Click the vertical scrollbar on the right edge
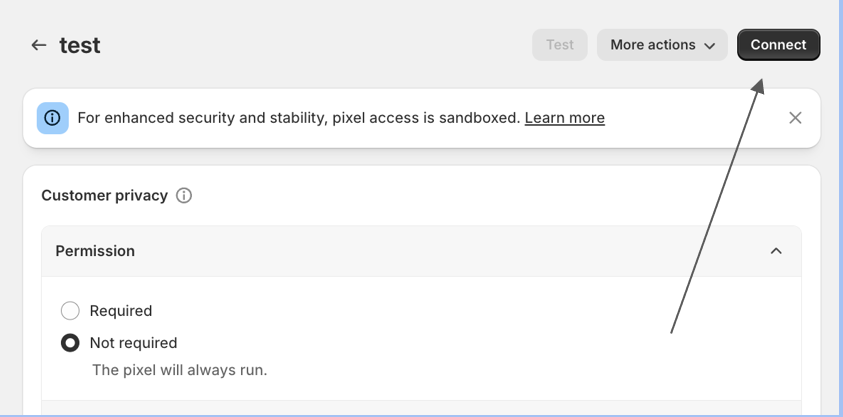Image resolution: width=843 pixels, height=417 pixels. (x=840, y=208)
